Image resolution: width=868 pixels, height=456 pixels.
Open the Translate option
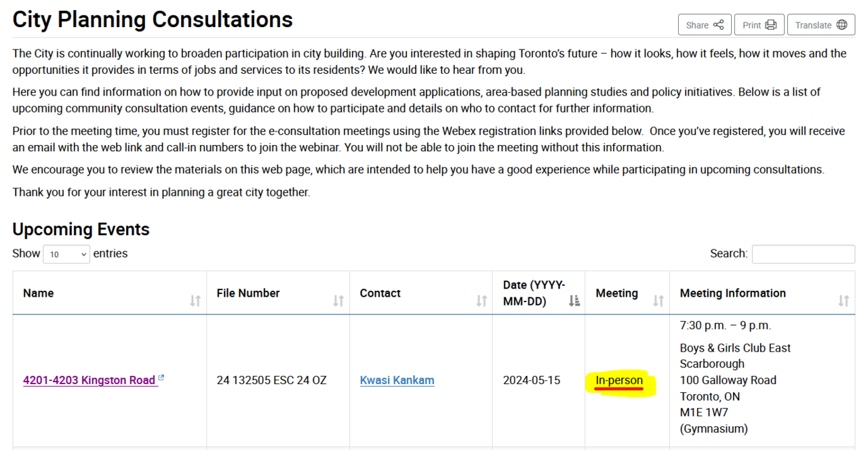point(821,25)
